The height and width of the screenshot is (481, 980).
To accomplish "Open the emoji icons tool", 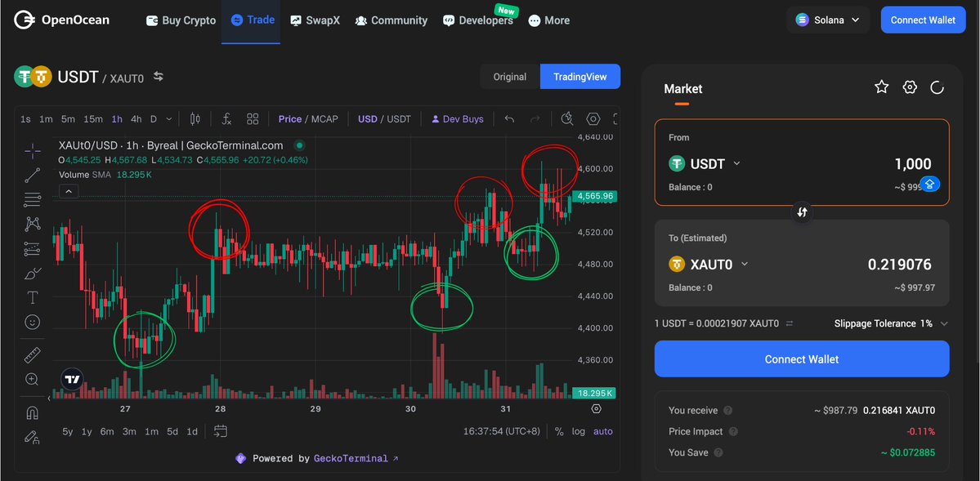I will click(x=33, y=322).
